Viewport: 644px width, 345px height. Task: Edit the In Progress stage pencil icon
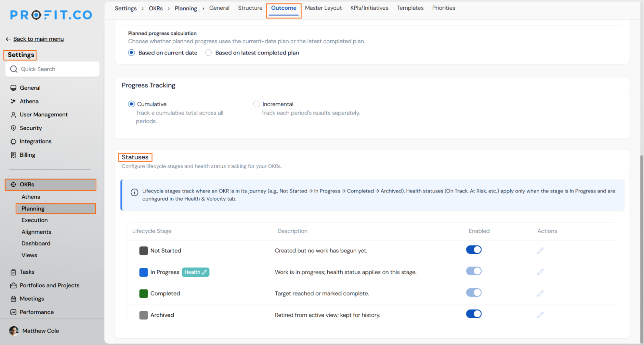click(x=540, y=272)
